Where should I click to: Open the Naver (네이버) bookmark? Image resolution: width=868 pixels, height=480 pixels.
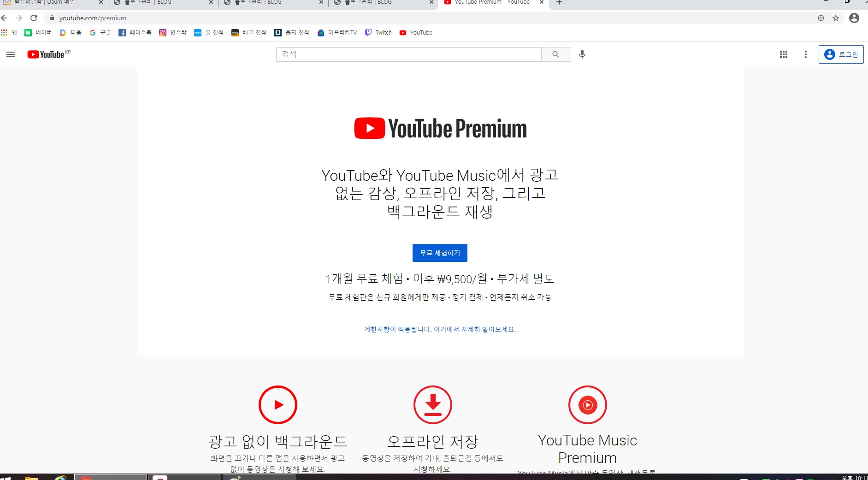[x=38, y=32]
